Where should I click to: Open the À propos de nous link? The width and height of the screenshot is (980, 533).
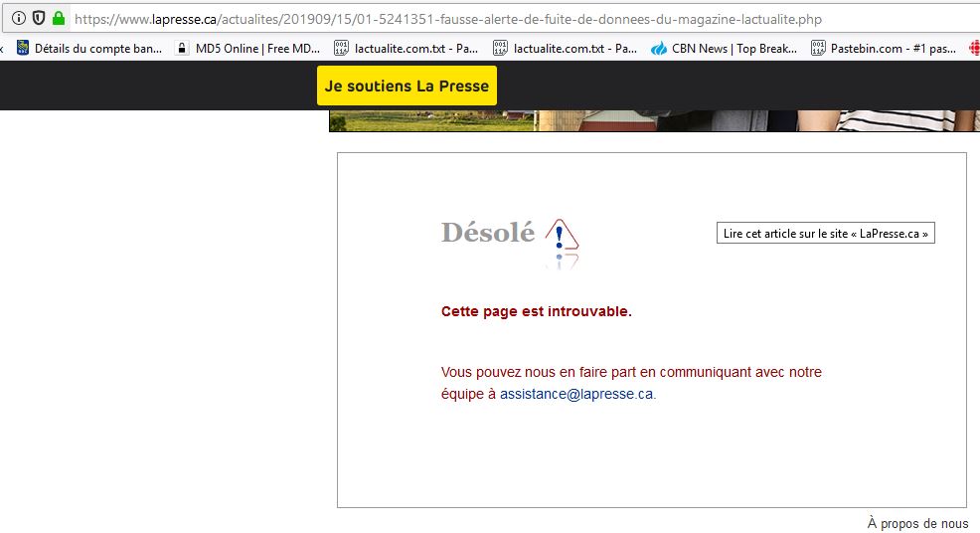(917, 523)
